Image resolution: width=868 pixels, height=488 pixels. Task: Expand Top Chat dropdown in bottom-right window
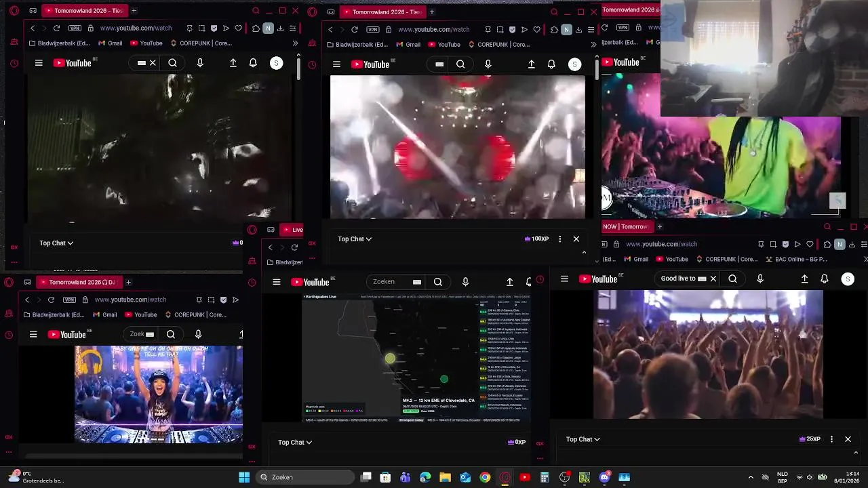(583, 439)
